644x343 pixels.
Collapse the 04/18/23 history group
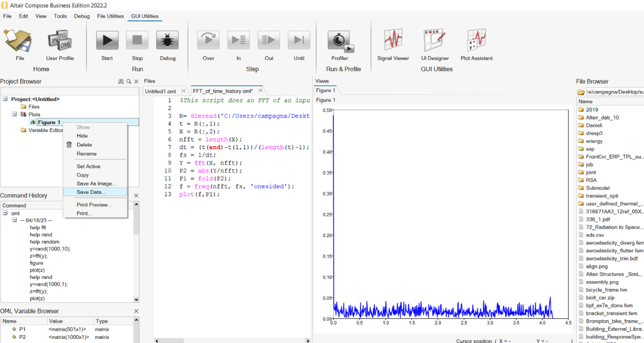15,220
